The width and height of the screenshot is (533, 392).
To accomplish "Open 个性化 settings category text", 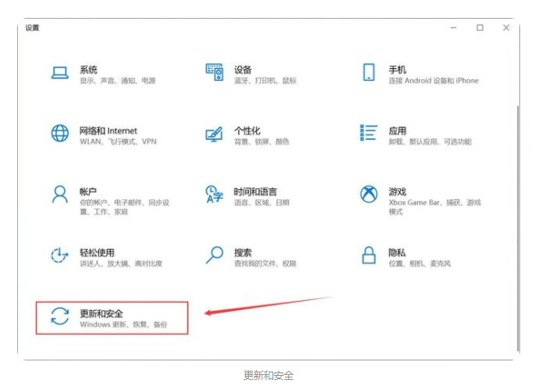I will [246, 131].
